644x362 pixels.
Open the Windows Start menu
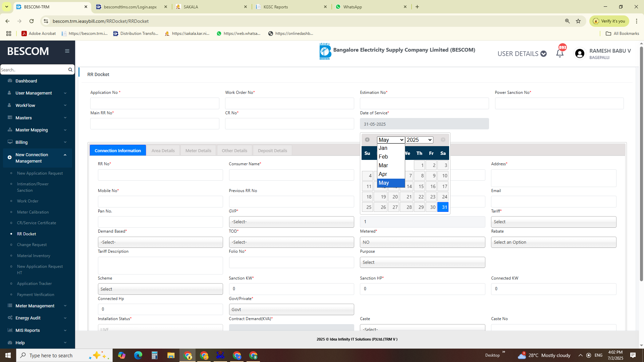coord(8,355)
